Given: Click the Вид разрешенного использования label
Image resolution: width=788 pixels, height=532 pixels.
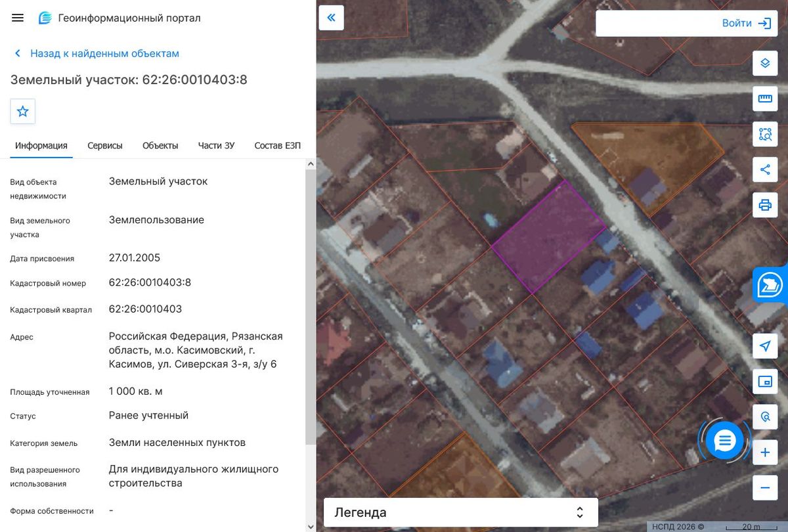Looking at the screenshot, I should 45,477.
